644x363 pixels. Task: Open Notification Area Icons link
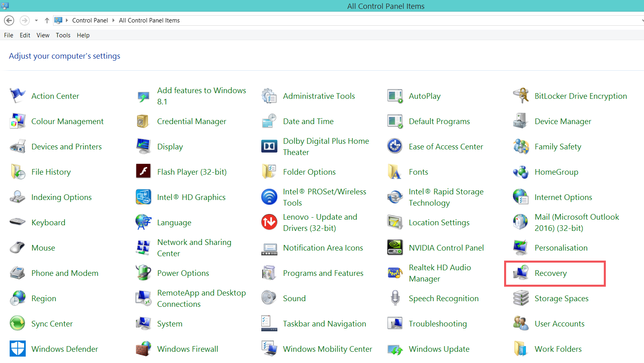323,248
